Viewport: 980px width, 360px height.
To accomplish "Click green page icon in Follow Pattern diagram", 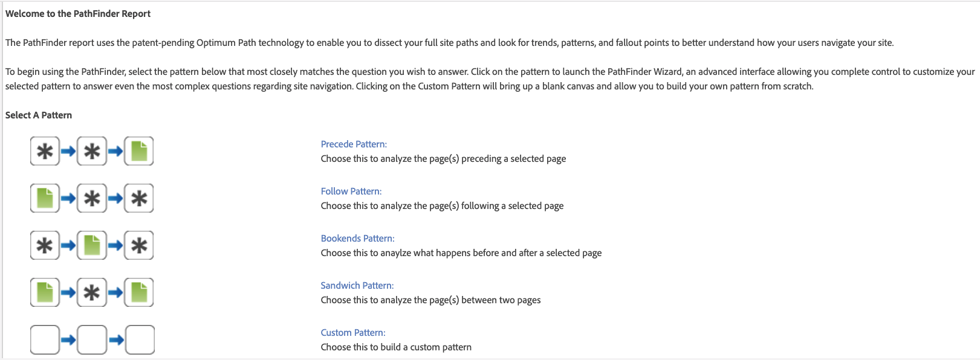I will coord(45,198).
